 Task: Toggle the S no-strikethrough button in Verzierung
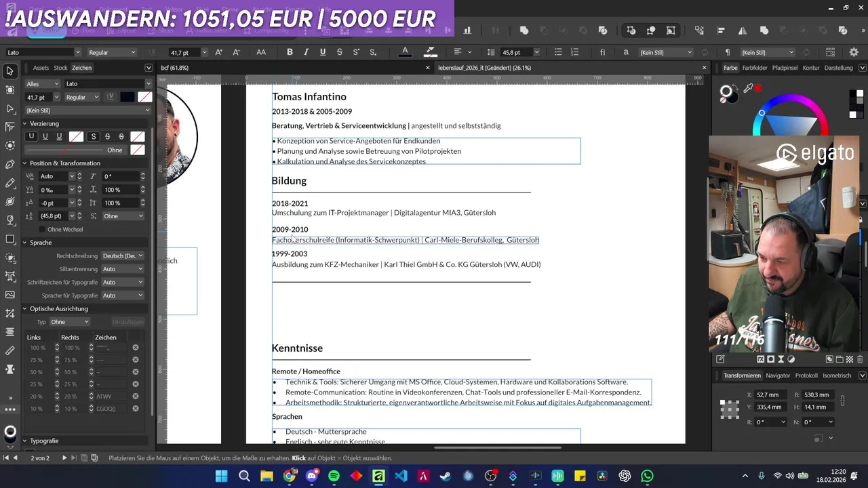94,136
